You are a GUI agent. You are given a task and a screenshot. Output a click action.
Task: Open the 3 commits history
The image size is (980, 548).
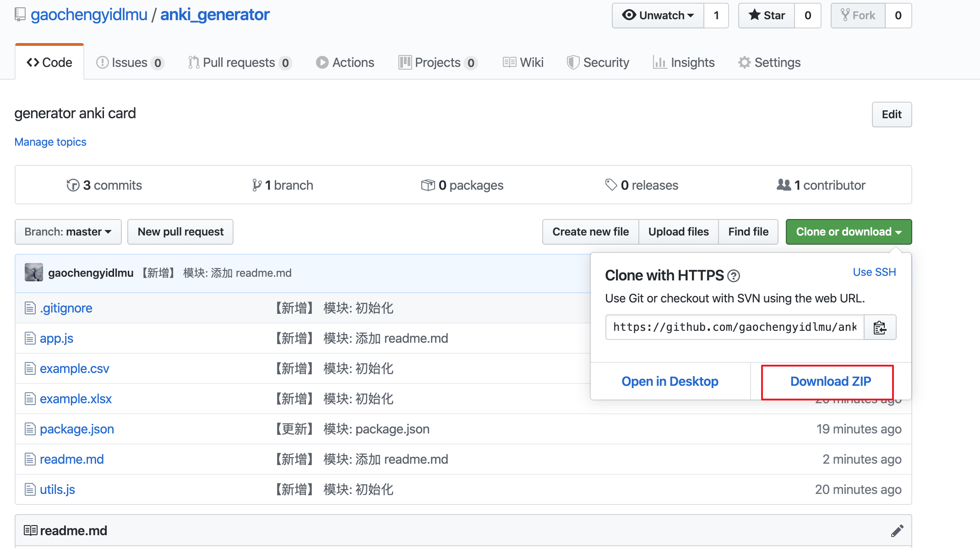[104, 185]
